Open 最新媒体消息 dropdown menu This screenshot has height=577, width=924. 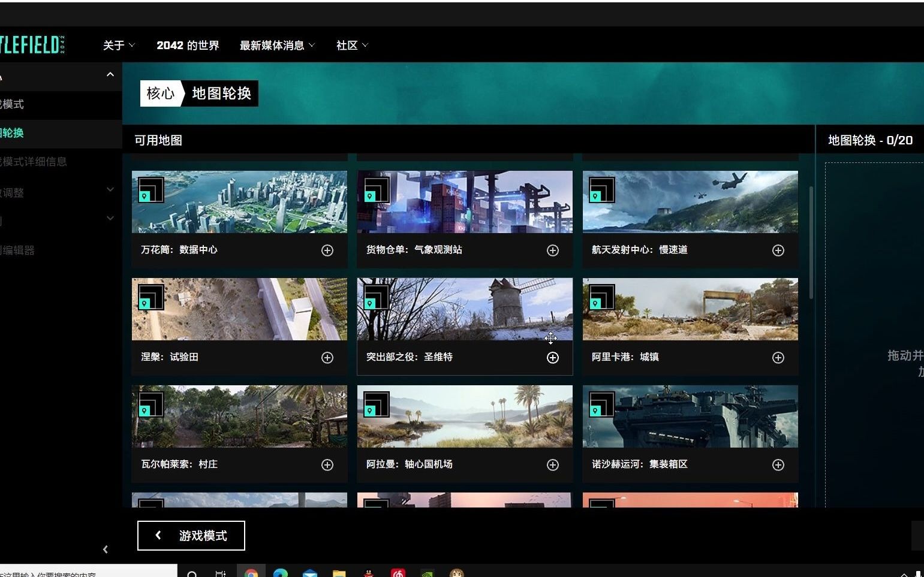[277, 46]
